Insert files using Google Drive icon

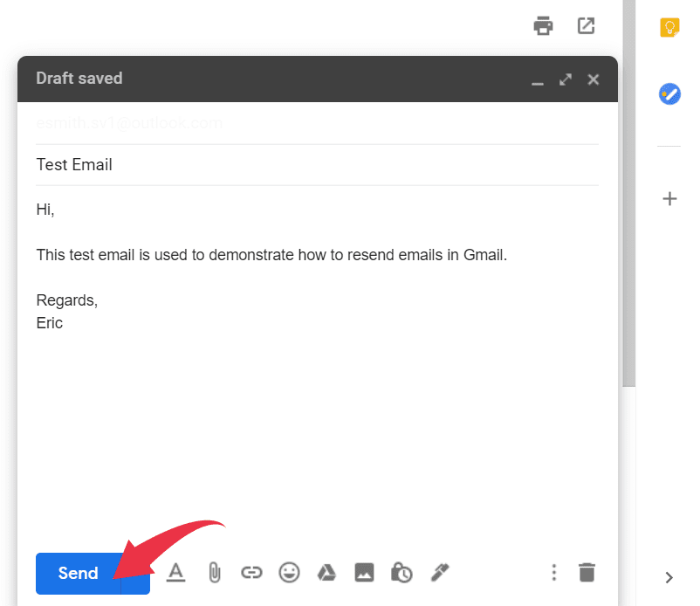point(326,573)
